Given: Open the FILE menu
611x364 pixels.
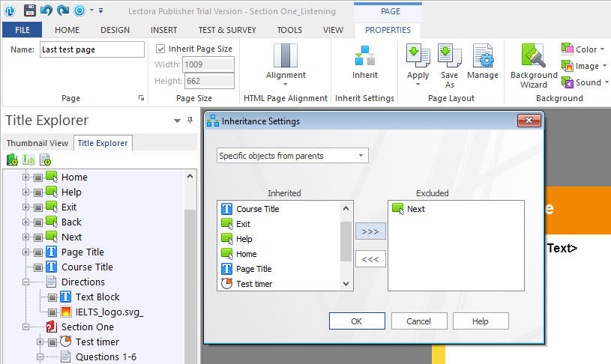Looking at the screenshot, I should click(x=22, y=30).
